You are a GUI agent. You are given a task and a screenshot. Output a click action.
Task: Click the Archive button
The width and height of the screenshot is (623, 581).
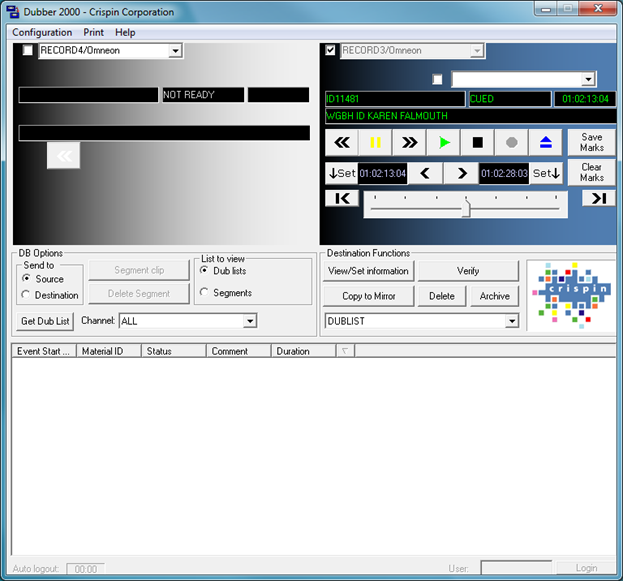(495, 296)
